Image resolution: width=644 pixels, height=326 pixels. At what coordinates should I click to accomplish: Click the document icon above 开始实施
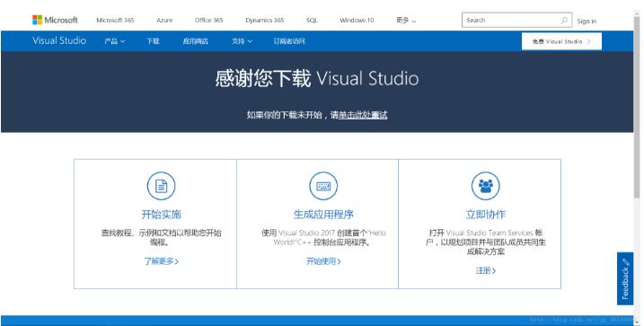(161, 186)
